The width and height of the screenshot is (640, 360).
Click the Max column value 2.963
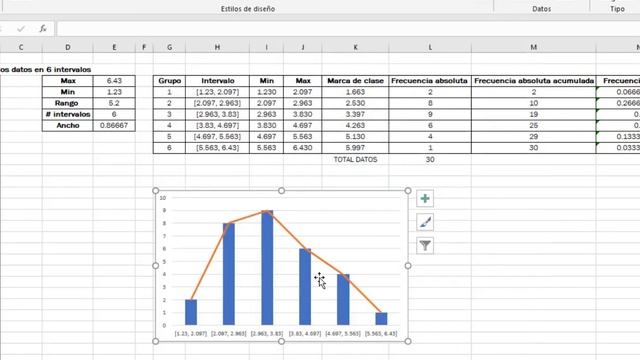(x=302, y=103)
